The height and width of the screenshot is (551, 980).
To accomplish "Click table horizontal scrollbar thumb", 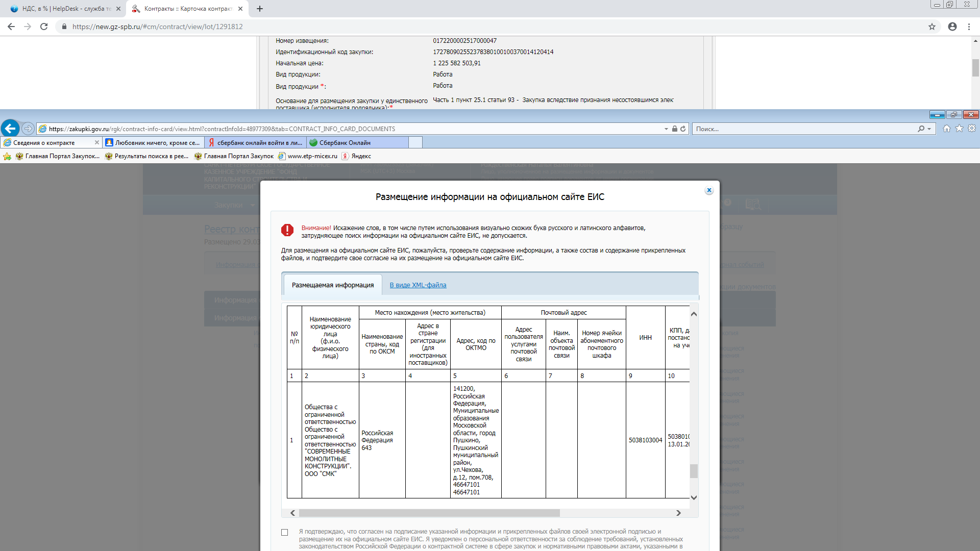I will coord(429,513).
